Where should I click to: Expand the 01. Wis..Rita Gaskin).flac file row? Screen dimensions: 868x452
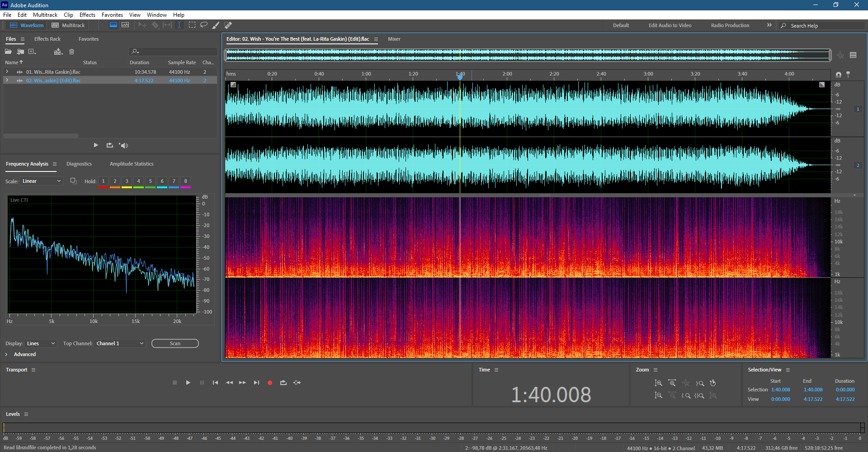[x=7, y=72]
